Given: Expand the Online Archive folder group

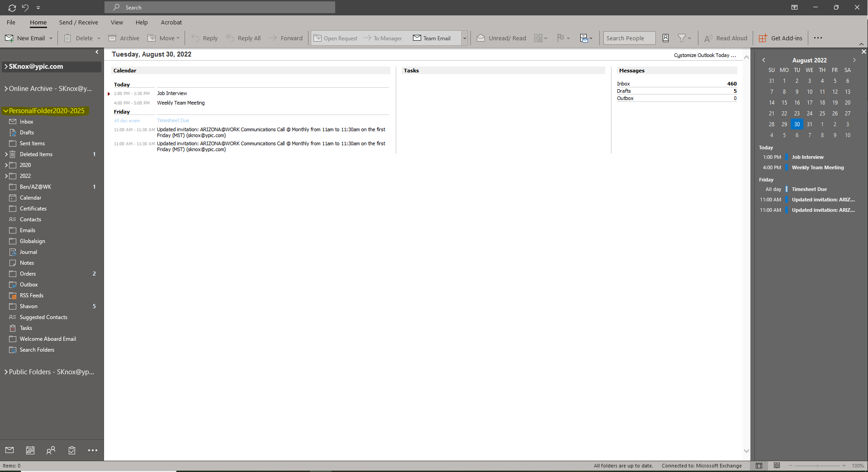Looking at the screenshot, I should click(6, 89).
